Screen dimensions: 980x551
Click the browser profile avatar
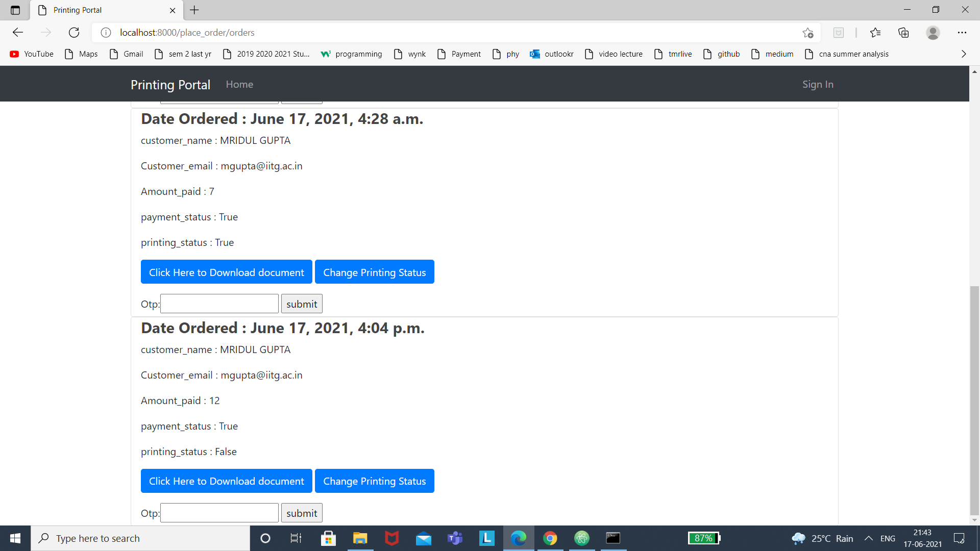(x=933, y=32)
